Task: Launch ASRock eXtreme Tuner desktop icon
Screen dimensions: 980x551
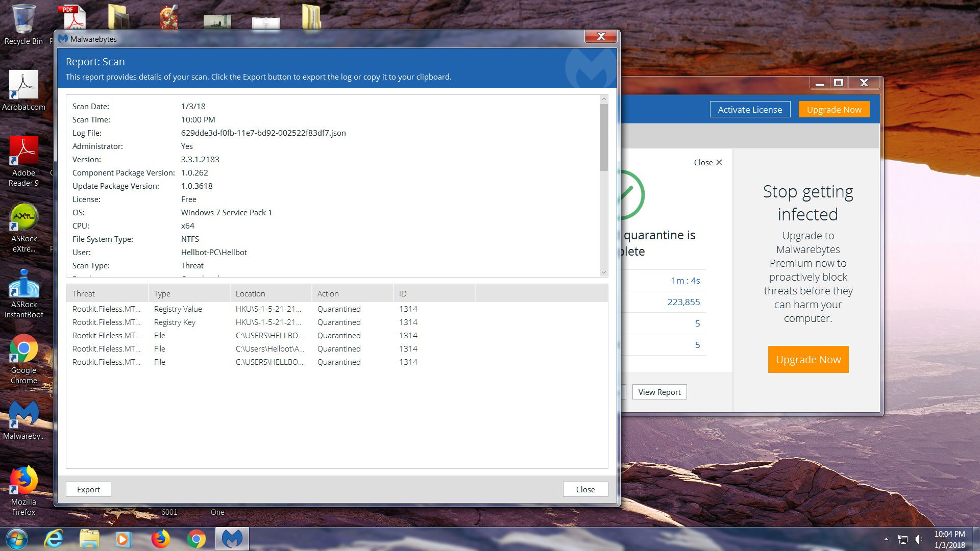Action: pos(23,227)
